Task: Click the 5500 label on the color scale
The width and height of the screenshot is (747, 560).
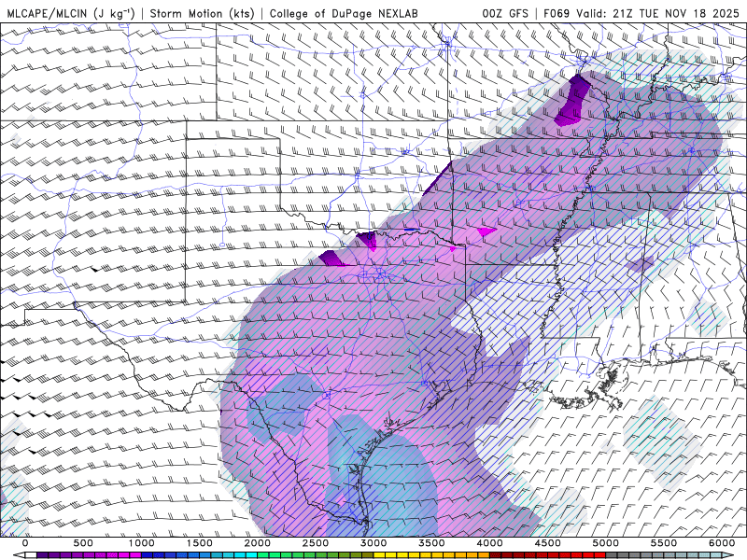Action: [x=664, y=543]
